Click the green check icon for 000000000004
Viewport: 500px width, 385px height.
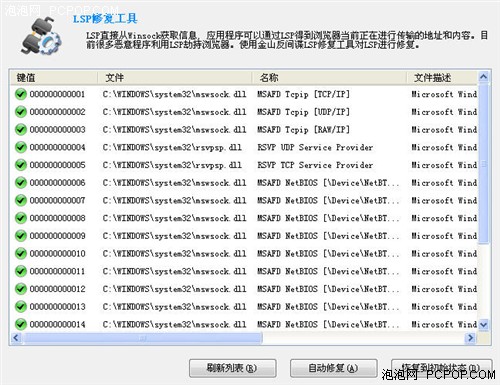(21, 147)
